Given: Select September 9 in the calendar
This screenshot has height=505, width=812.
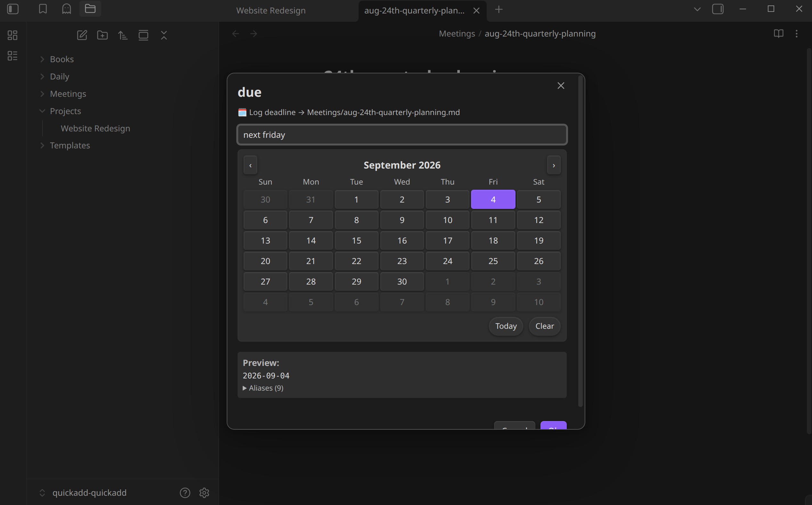Looking at the screenshot, I should point(402,220).
